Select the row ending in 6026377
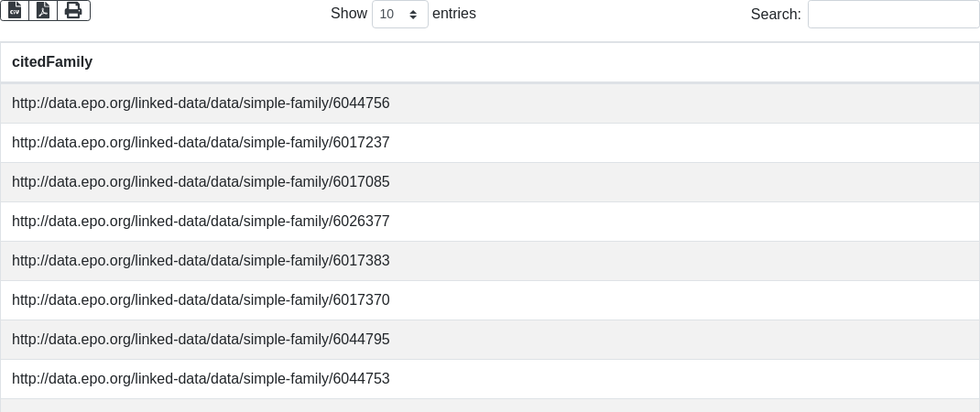This screenshot has height=412, width=980. tap(201, 222)
